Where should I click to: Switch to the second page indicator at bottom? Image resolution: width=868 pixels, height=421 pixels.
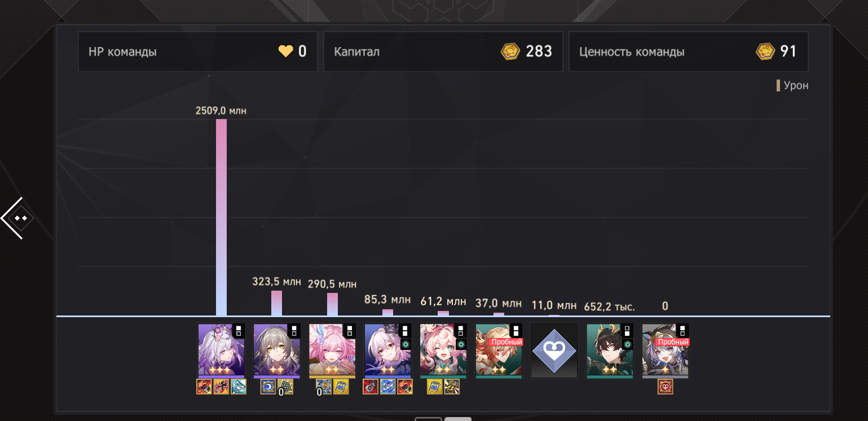click(x=458, y=419)
